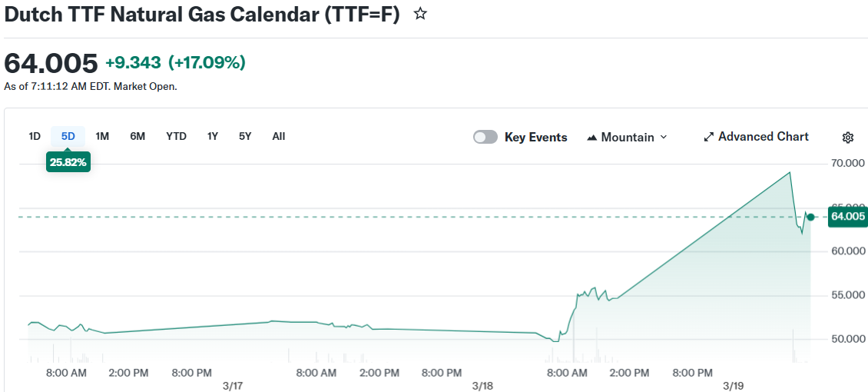Select the 5D time range
Screen dimensions: 868x392
point(68,137)
